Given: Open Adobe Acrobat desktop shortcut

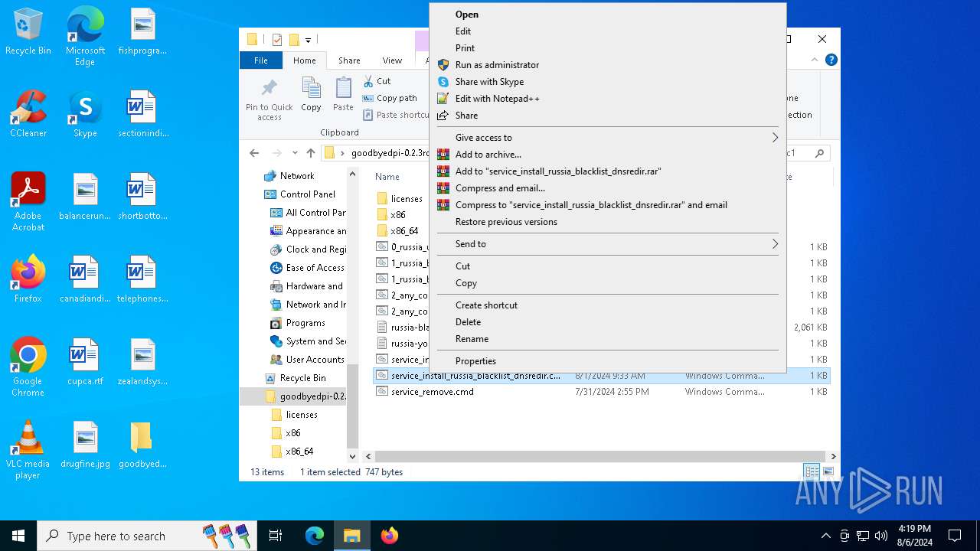Looking at the screenshot, I should coord(28,202).
